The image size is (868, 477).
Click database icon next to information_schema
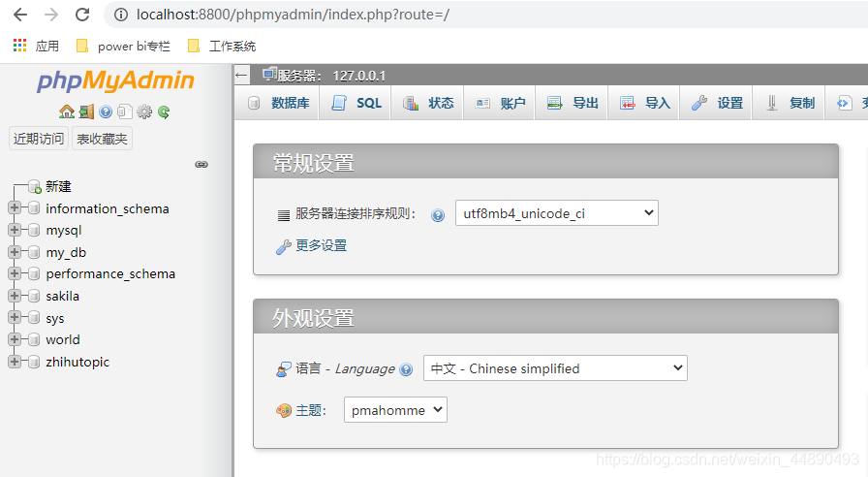pyautogui.click(x=34, y=208)
